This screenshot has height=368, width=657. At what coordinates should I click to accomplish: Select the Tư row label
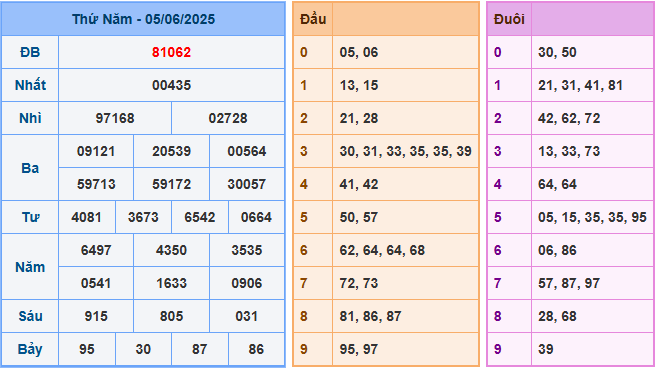[30, 217]
